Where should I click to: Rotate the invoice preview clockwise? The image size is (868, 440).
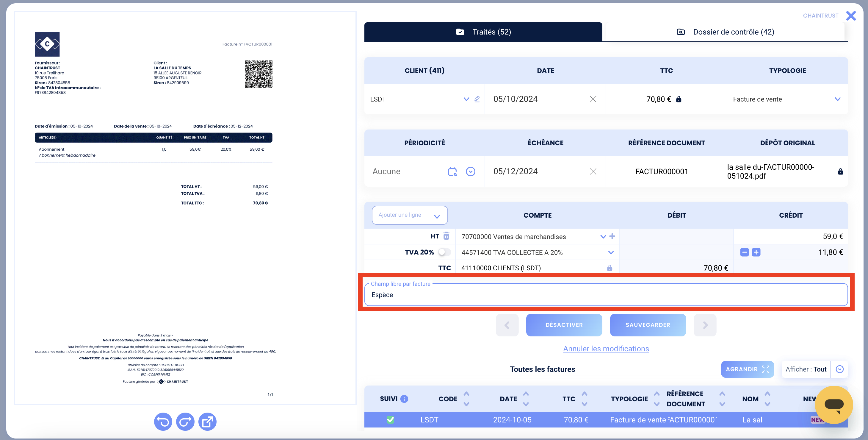(x=185, y=422)
